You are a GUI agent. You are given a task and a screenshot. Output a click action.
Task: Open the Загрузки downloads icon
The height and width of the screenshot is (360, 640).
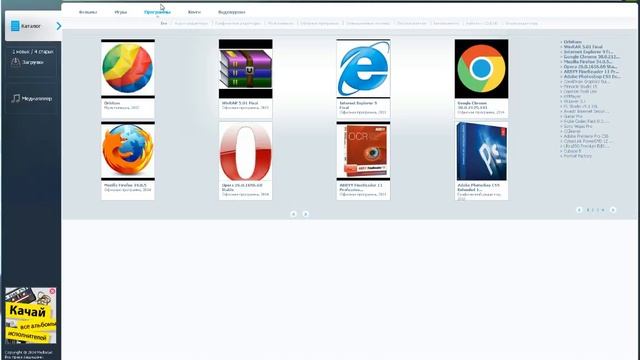pyautogui.click(x=16, y=62)
